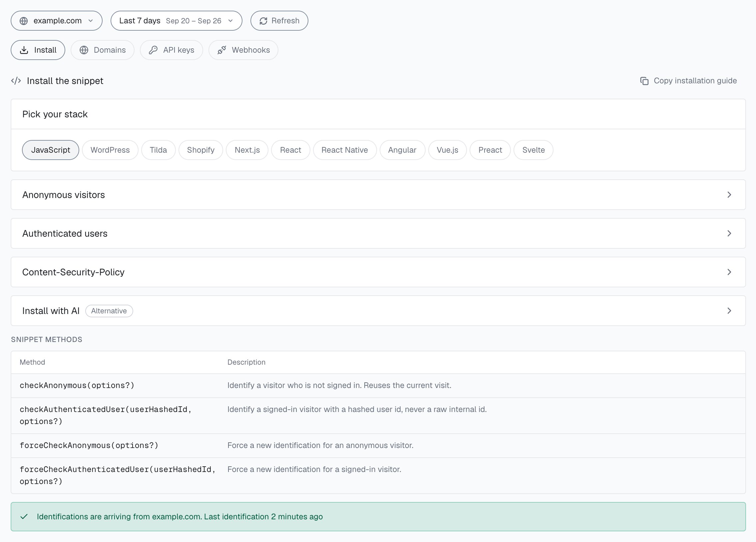Pick the Shopify stack
Viewport: 756px width, 542px height.
201,150
